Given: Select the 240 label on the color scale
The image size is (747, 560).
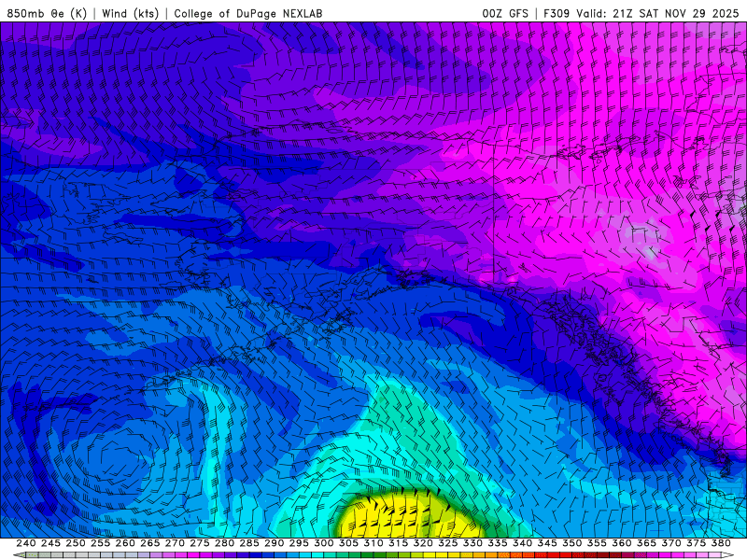Looking at the screenshot, I should 26,543.
